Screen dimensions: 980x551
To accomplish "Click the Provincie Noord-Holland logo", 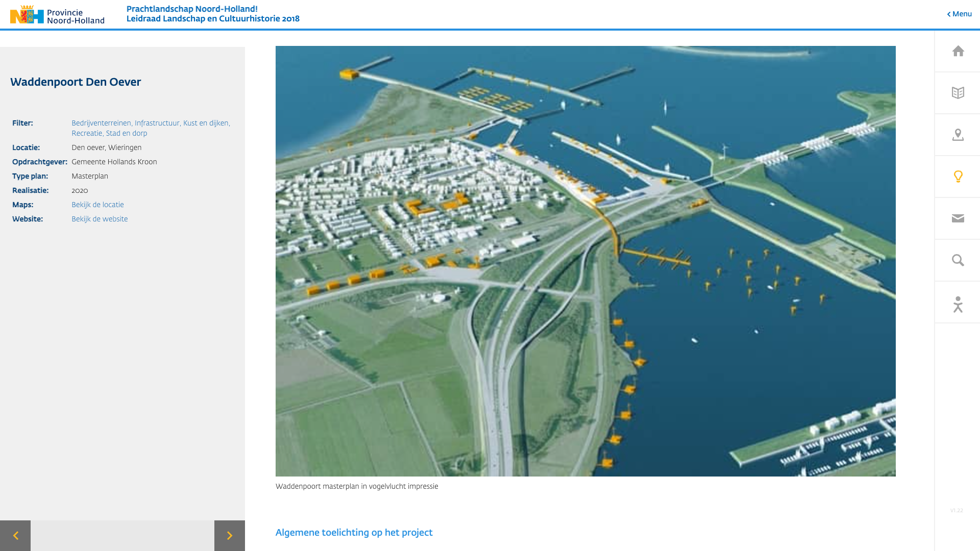I will click(x=57, y=15).
